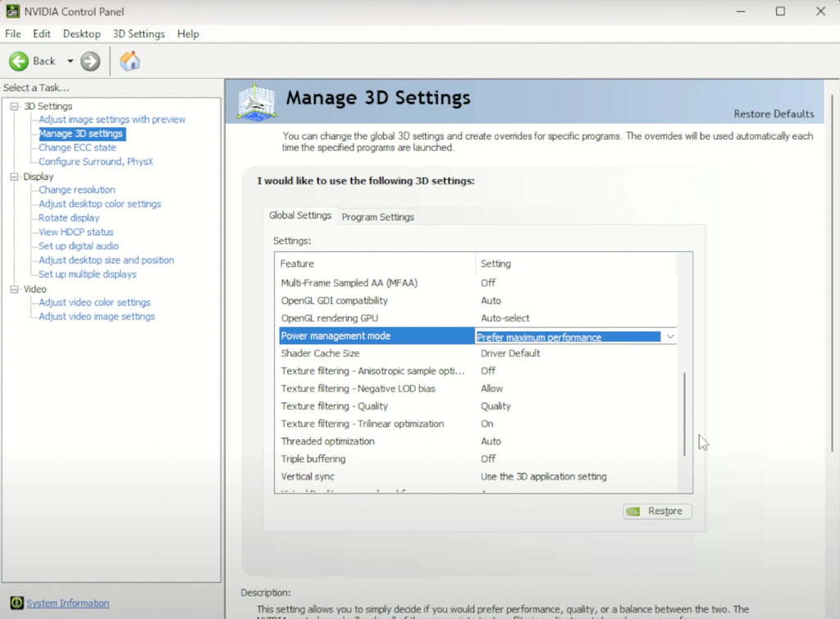Click the green Back arrow icon
The width and height of the screenshot is (840, 619).
pos(19,61)
